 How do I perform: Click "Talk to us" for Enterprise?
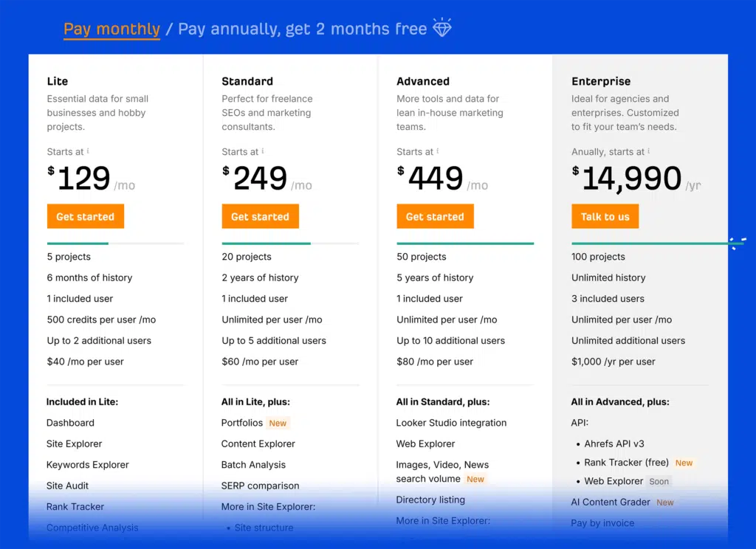click(x=605, y=216)
